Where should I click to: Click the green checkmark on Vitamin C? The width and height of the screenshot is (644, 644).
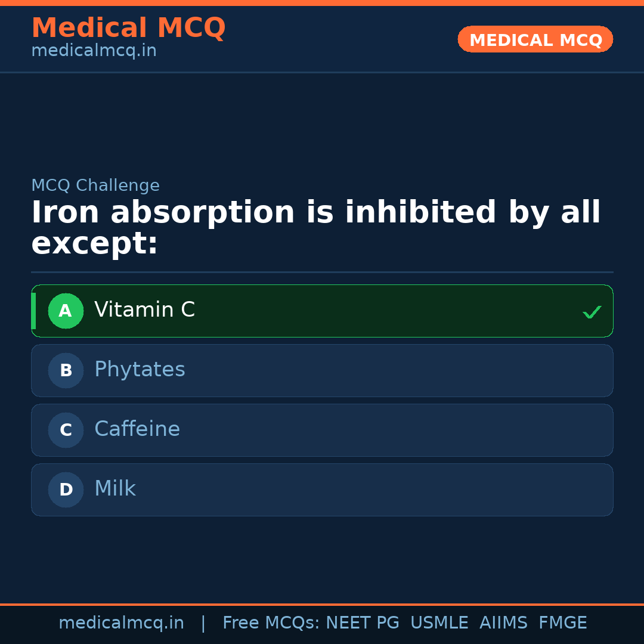pos(592,312)
